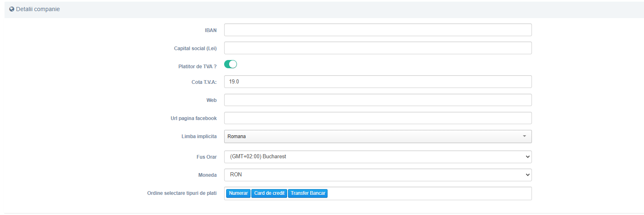Select the Card de credit tag
Viewport: 644px width, 215px height.
click(269, 193)
